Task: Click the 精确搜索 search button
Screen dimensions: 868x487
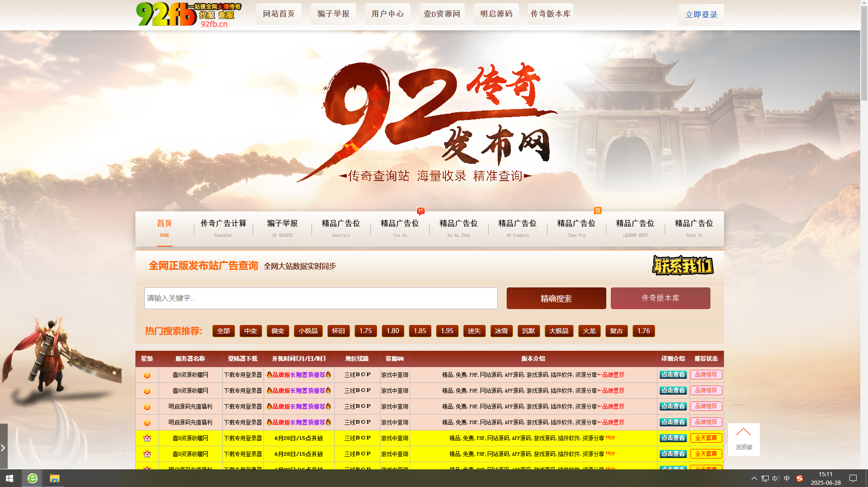Action: 556,298
